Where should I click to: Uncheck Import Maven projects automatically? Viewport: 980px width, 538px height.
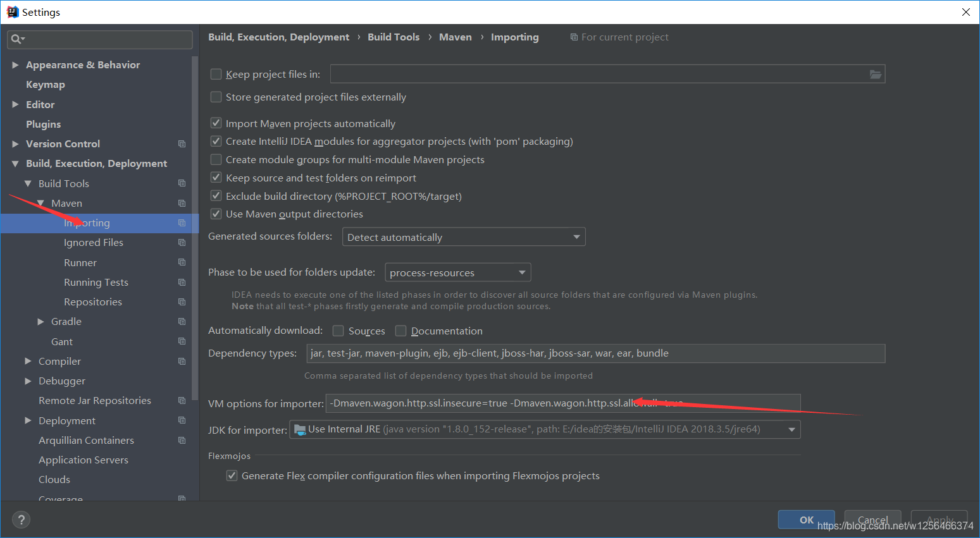(216, 123)
